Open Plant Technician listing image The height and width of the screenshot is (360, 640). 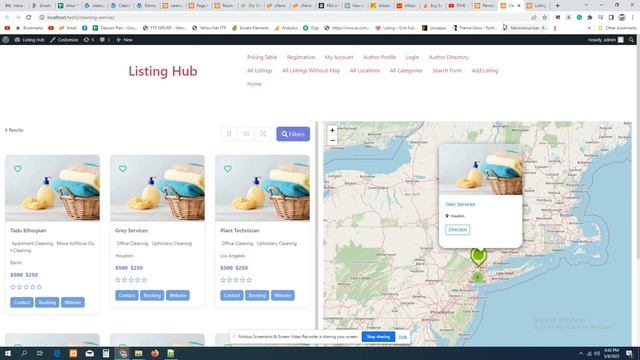pyautogui.click(x=262, y=188)
